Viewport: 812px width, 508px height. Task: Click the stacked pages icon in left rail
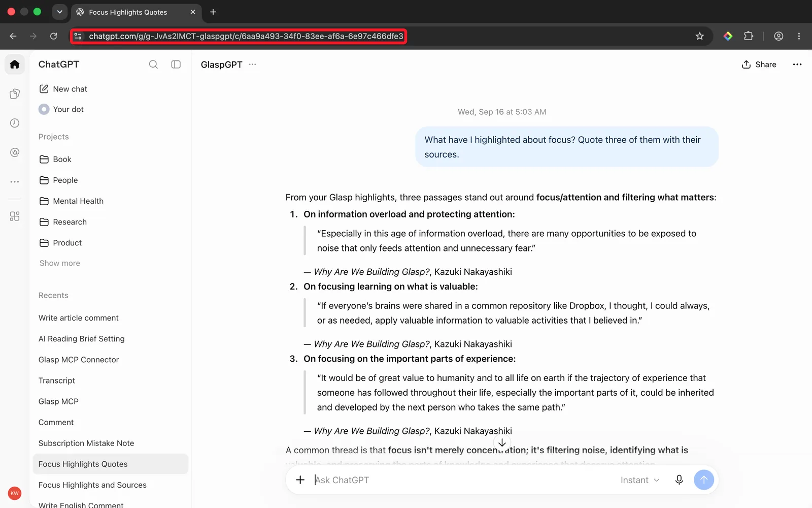tap(15, 93)
